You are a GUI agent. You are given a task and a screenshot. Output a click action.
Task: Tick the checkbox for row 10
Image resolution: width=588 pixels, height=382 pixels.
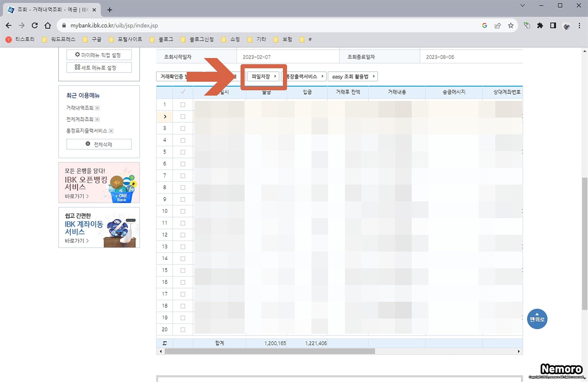183,211
